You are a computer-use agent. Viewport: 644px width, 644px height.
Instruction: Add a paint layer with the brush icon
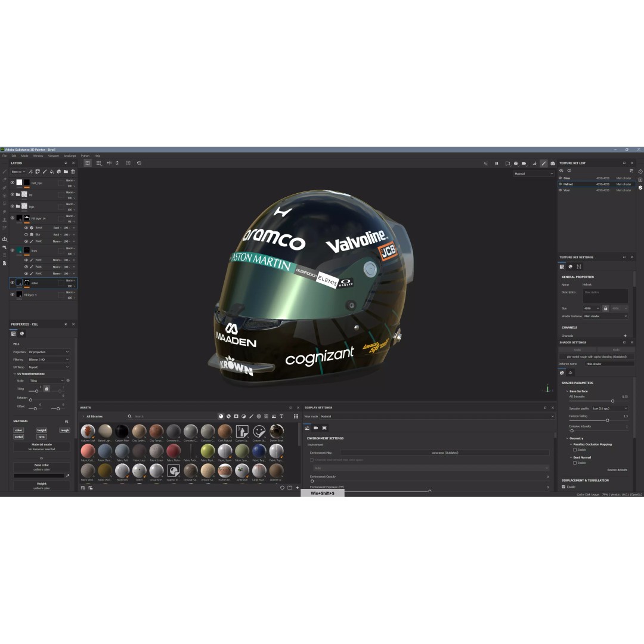45,172
